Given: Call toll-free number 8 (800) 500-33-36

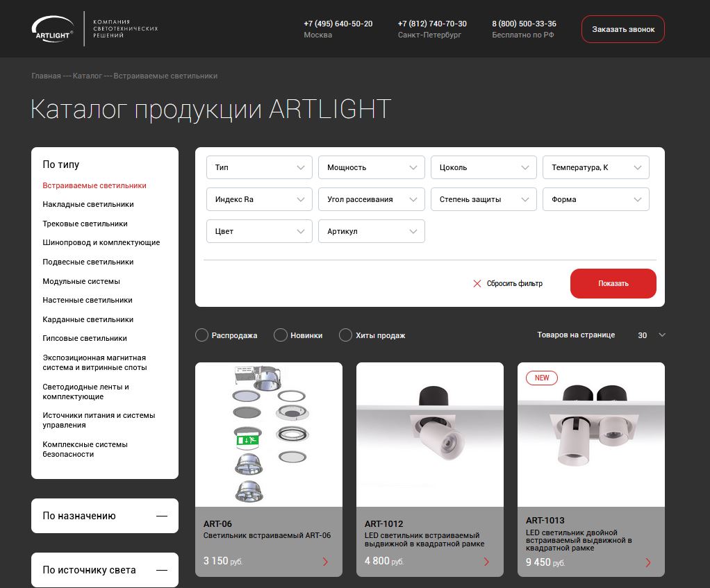Looking at the screenshot, I should pyautogui.click(x=524, y=24).
